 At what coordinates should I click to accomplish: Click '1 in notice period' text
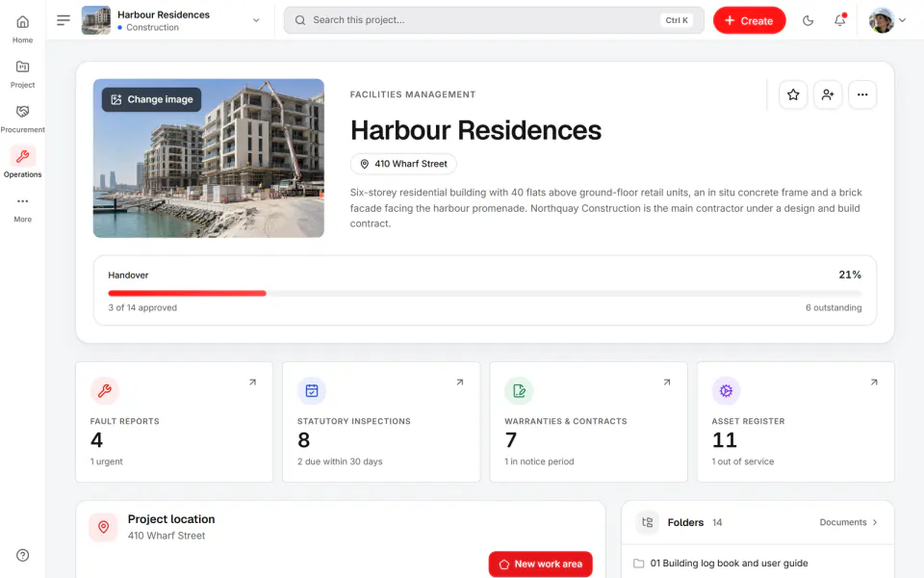click(539, 461)
